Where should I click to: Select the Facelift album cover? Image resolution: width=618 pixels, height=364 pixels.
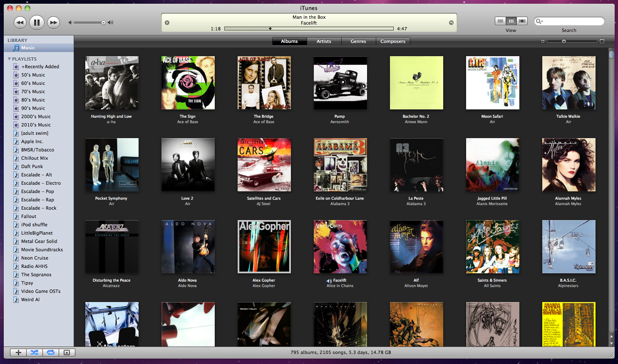tap(340, 247)
